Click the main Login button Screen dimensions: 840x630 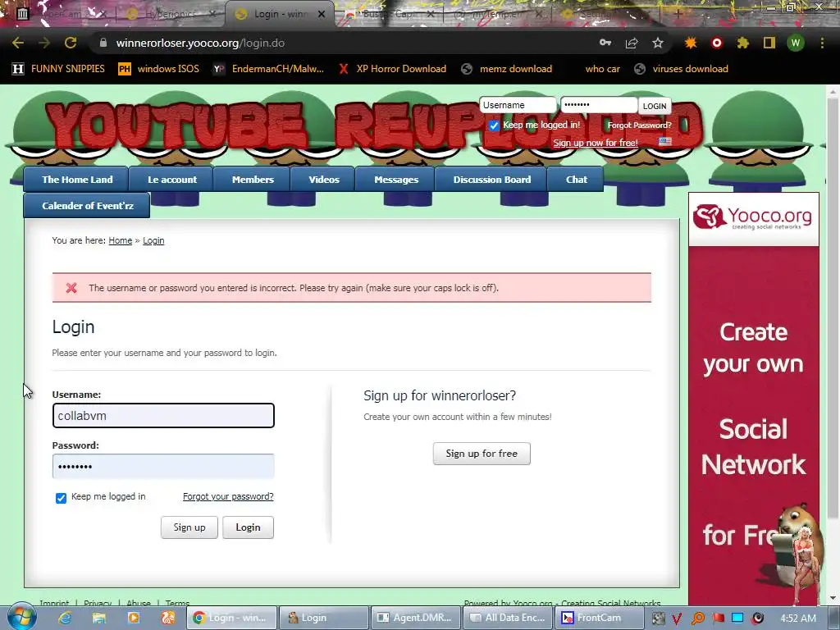click(x=248, y=527)
